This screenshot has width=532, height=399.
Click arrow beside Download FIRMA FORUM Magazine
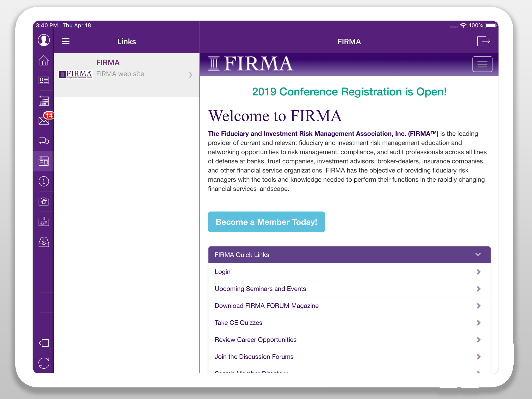[x=479, y=306]
